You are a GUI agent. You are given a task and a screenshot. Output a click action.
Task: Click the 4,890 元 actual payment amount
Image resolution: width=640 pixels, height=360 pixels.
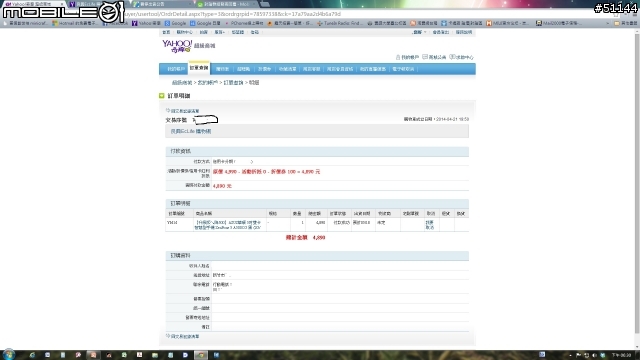(x=222, y=186)
